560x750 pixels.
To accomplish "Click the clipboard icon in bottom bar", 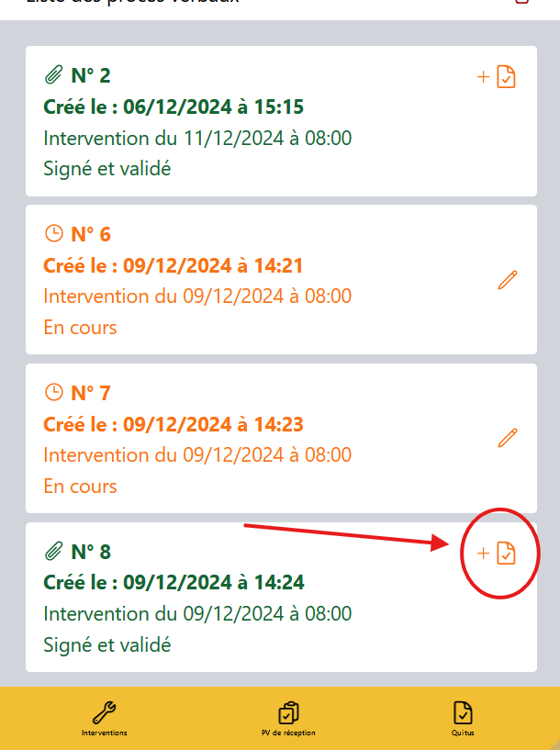I will pyautogui.click(x=288, y=712).
